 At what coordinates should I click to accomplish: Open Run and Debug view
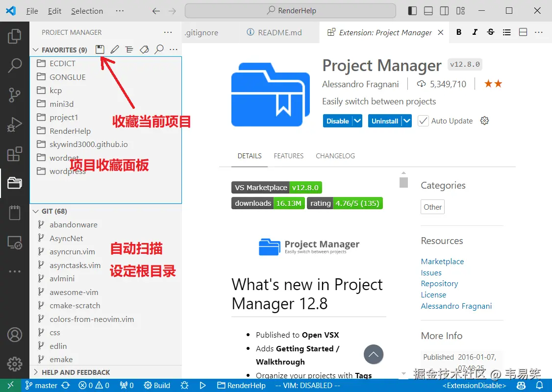point(14,124)
